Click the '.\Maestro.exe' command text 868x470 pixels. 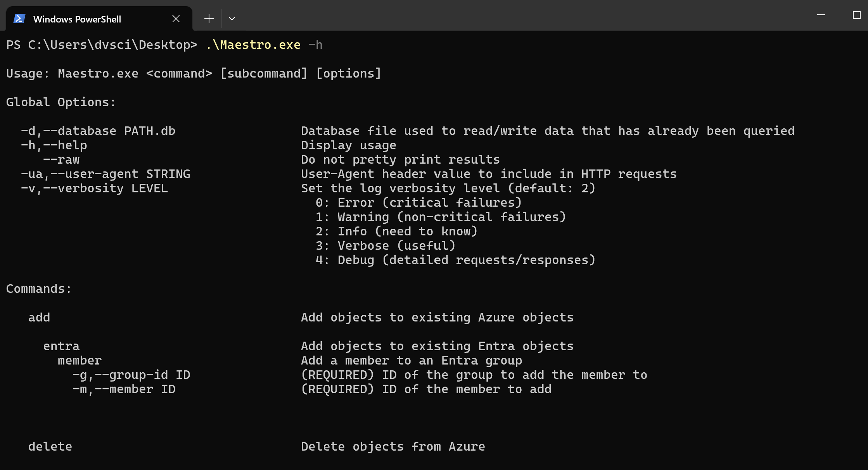pyautogui.click(x=253, y=45)
